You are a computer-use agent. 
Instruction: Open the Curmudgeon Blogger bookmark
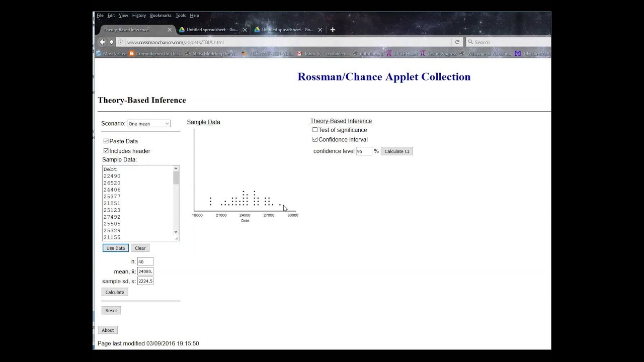pos(155,54)
